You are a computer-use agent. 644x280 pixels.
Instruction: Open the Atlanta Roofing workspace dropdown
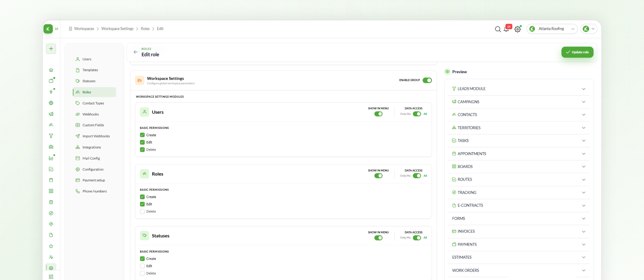coord(552,29)
